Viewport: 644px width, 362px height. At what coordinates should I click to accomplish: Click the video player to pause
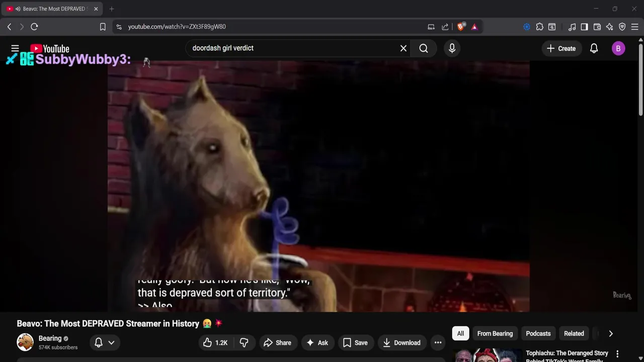click(x=318, y=186)
